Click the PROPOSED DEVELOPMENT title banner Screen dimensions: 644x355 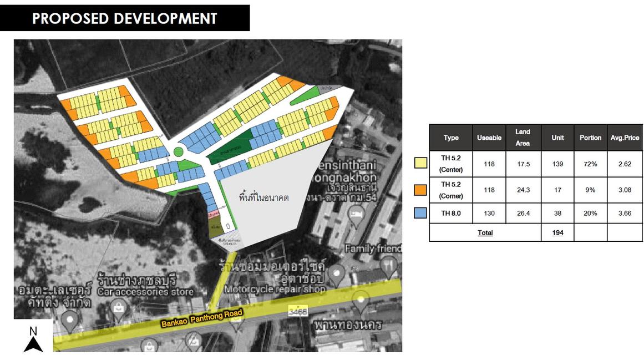point(125,18)
